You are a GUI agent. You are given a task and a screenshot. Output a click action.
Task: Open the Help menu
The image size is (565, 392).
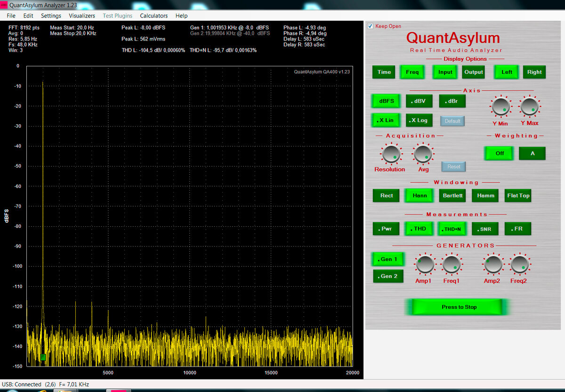181,16
